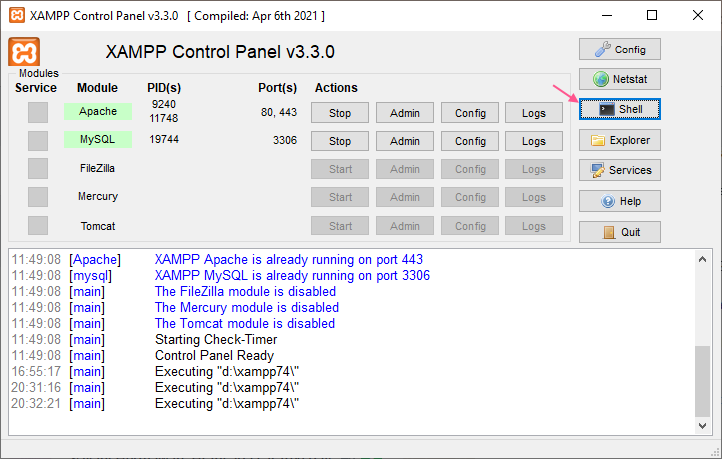Open MySQL Admin page
The width and height of the screenshot is (722, 459).
[405, 141]
